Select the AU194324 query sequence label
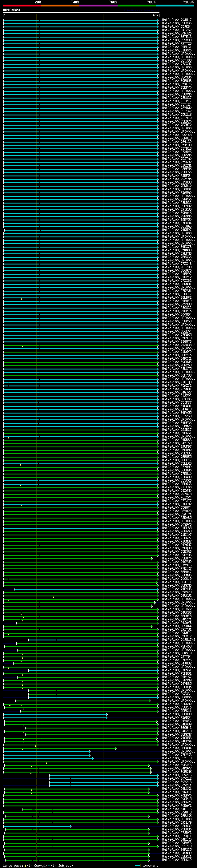The height and width of the screenshot is (868, 197). (x=11, y=10)
